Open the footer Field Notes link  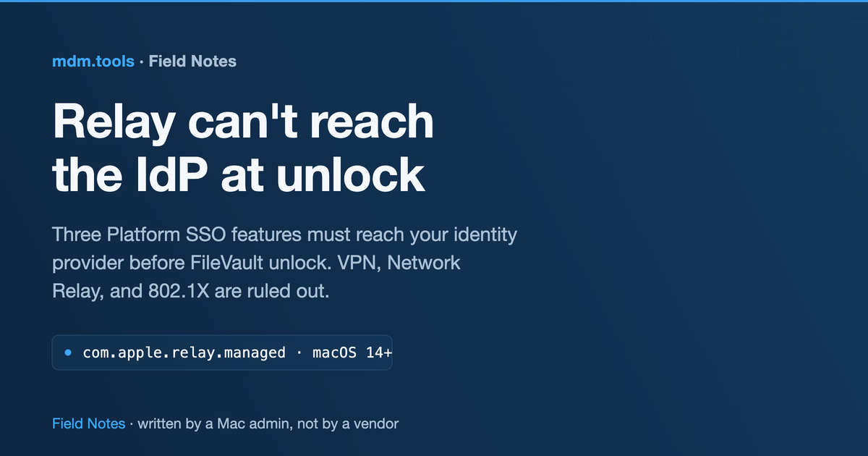coord(89,423)
